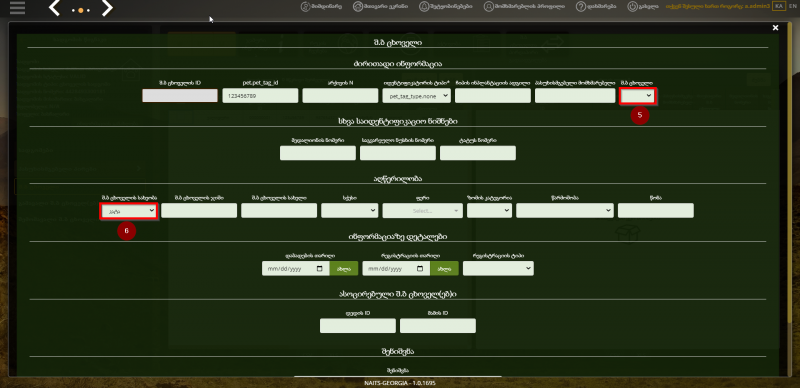Switch language to EN
This screenshot has width=800, height=388.
(x=792, y=6)
